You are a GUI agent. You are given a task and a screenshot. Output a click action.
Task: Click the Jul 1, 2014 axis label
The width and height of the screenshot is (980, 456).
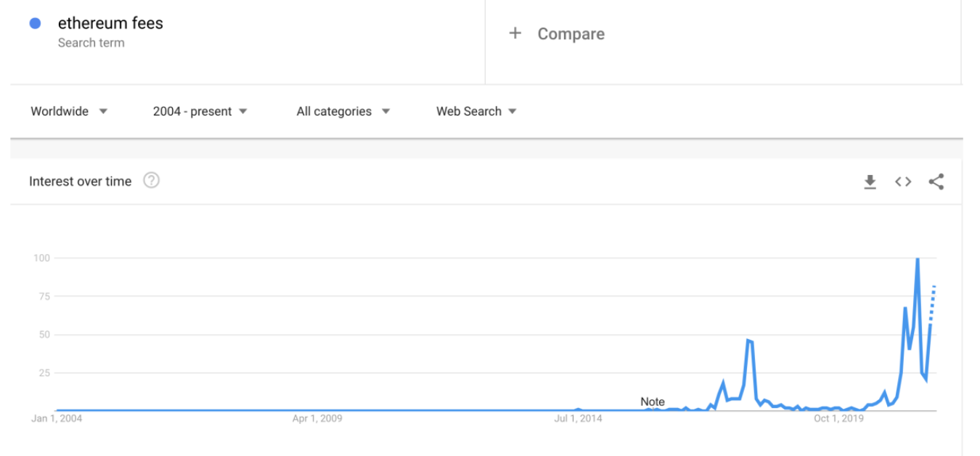coord(578,419)
